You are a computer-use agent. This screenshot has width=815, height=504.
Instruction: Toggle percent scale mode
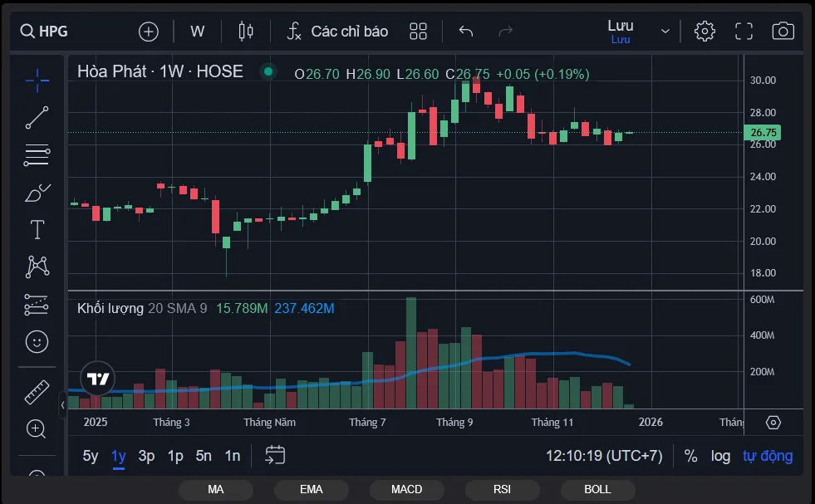[690, 456]
